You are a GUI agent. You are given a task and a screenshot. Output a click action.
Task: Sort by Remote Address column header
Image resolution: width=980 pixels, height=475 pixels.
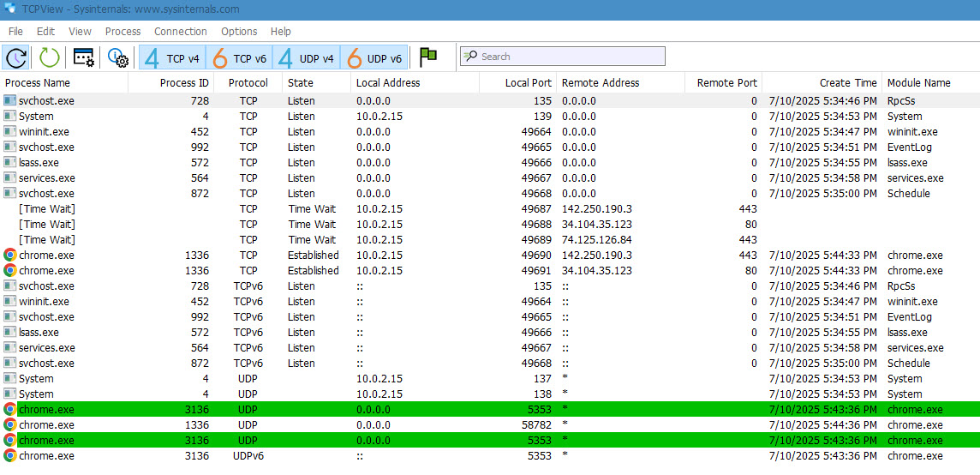(x=600, y=83)
